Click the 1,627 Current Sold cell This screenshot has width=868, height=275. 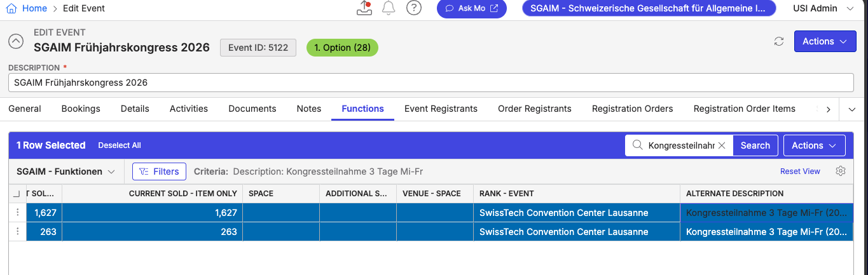pyautogui.click(x=152, y=213)
